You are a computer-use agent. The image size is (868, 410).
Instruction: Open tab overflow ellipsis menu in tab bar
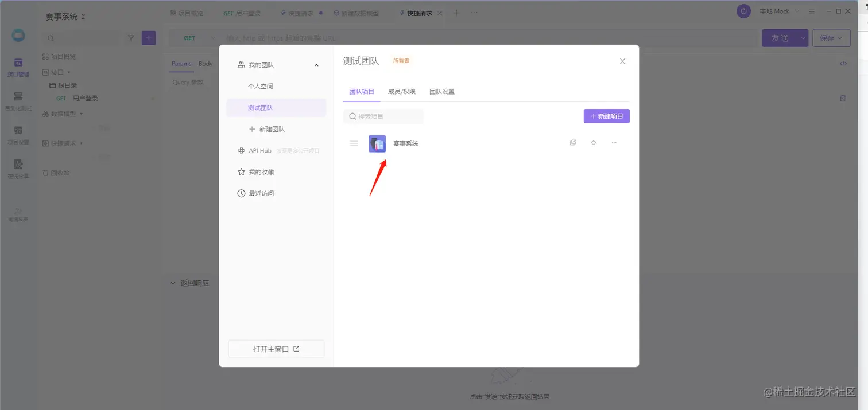474,13
